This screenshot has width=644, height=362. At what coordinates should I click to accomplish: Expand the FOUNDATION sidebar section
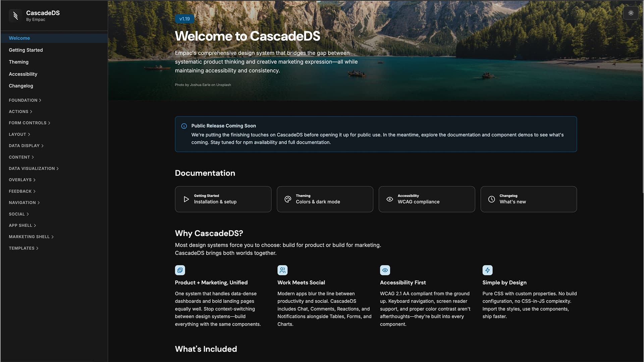tap(25, 100)
